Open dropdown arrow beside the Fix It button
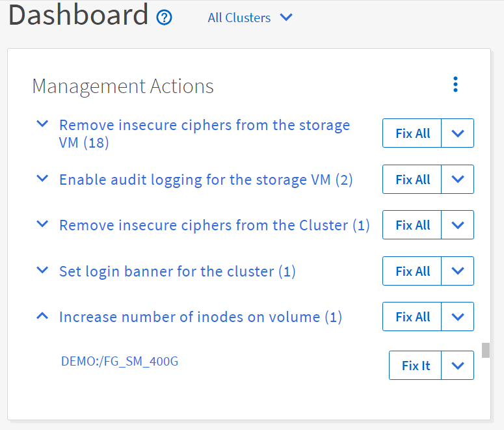Image resolution: width=504 pixels, height=430 pixels. (x=458, y=366)
